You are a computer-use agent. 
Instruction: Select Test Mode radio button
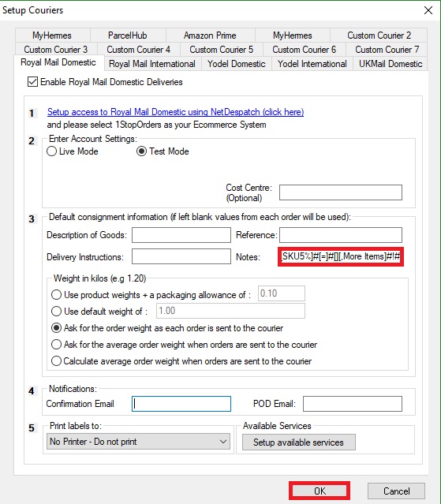click(x=141, y=151)
